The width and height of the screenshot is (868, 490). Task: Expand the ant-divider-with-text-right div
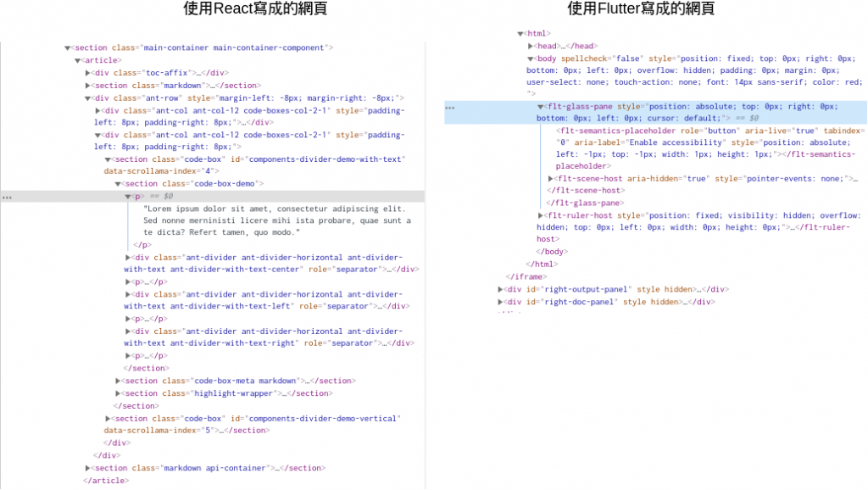[x=128, y=331]
